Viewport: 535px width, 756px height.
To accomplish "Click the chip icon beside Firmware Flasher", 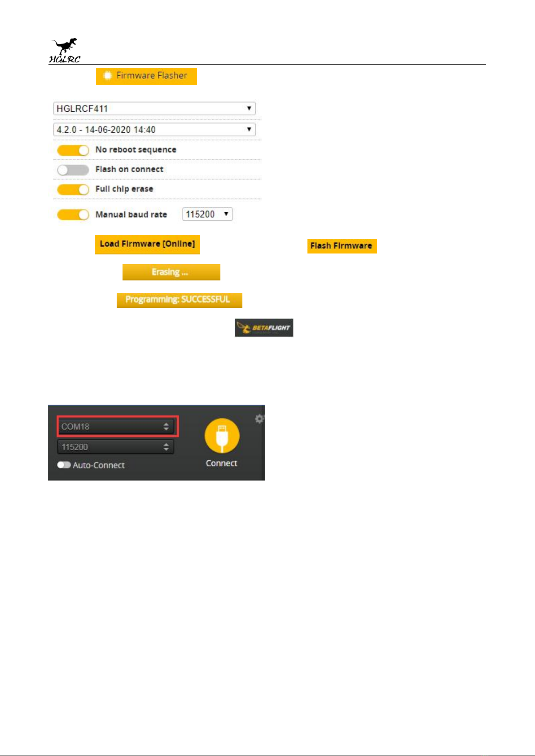I will tap(107, 76).
